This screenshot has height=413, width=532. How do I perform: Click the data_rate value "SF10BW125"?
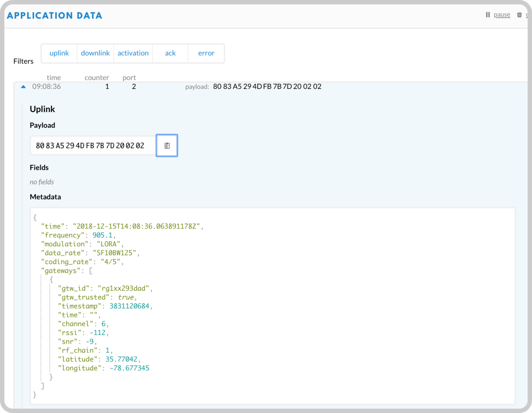114,253
